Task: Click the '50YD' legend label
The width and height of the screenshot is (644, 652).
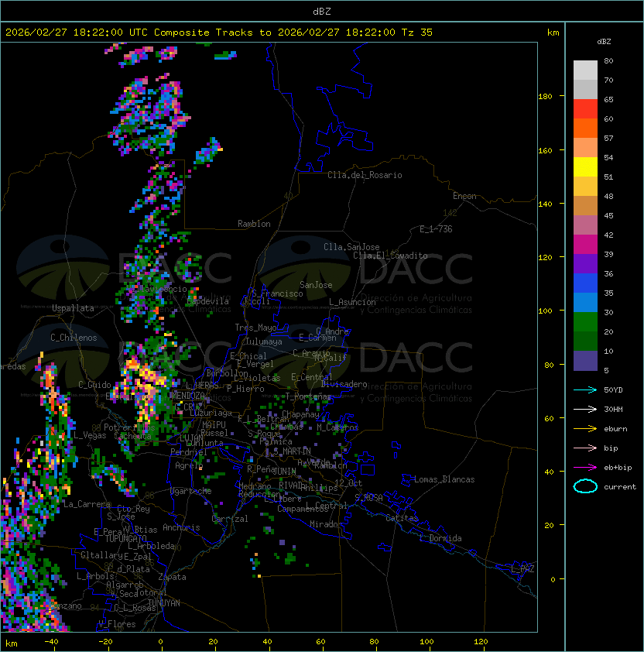Action: 613,389
